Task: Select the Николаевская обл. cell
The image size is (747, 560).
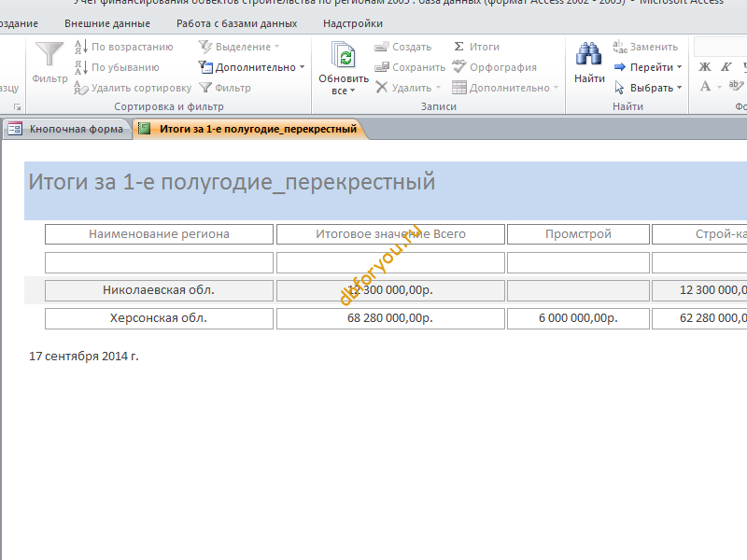Action: tap(159, 290)
